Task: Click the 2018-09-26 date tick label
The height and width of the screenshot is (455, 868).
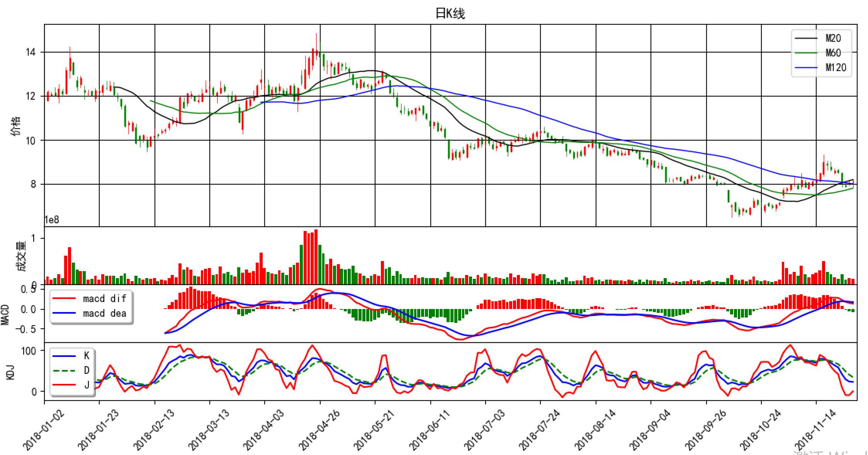Action: [705, 430]
